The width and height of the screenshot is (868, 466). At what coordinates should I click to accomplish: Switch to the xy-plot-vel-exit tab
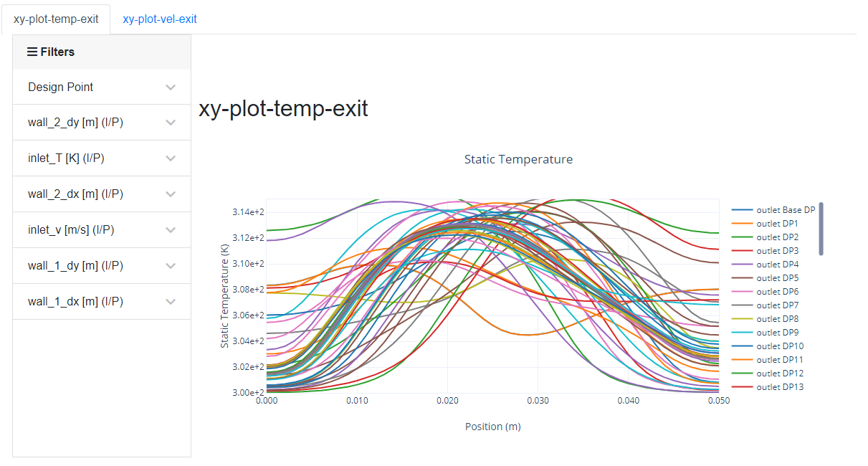coord(158,19)
